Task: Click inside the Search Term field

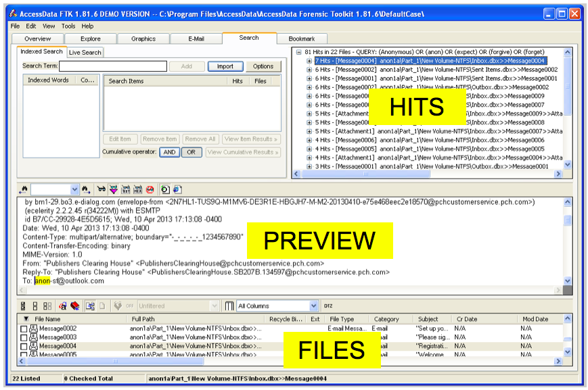Action: point(113,66)
